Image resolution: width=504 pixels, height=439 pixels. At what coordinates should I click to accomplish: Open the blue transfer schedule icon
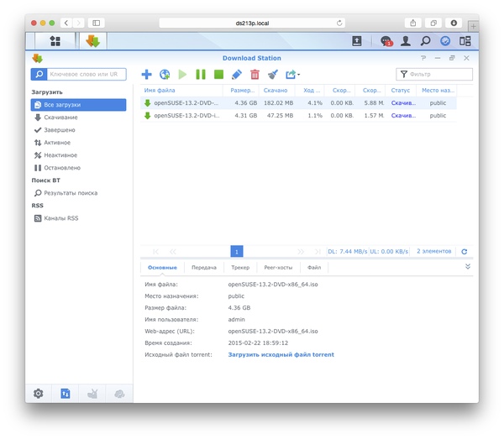[66, 394]
